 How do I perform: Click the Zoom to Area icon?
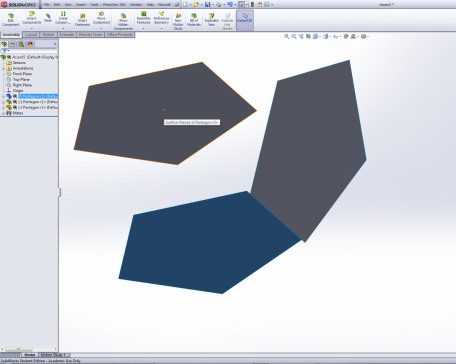(x=294, y=36)
